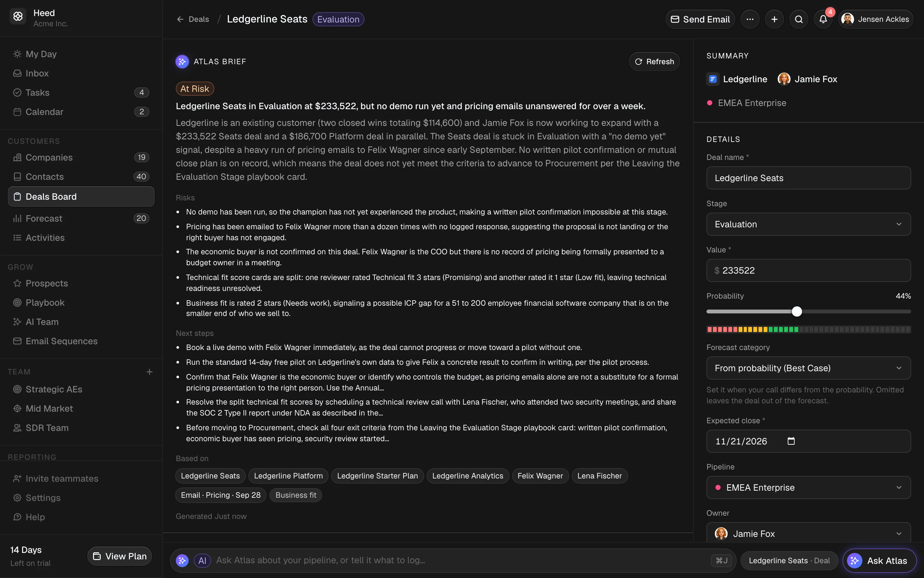Click the Probability slider handle
Screen dimensions: 924x578
797,311
